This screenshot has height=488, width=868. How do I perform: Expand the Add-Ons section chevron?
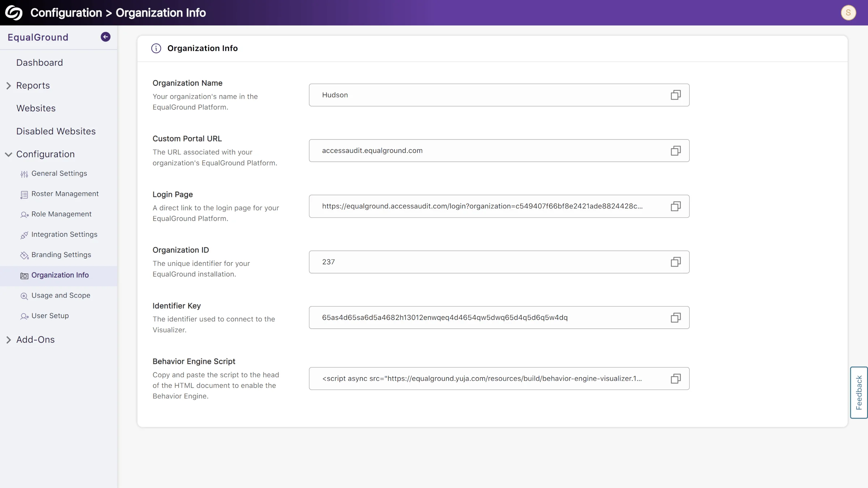[x=8, y=340]
